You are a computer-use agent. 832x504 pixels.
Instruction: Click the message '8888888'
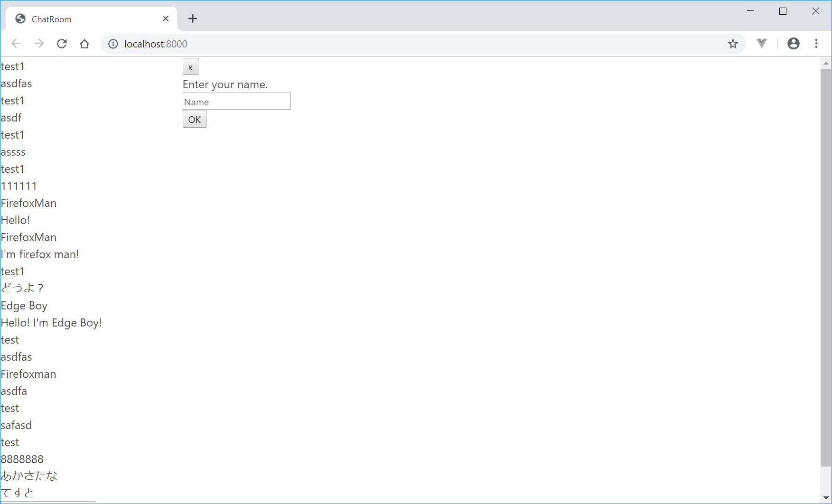point(22,459)
